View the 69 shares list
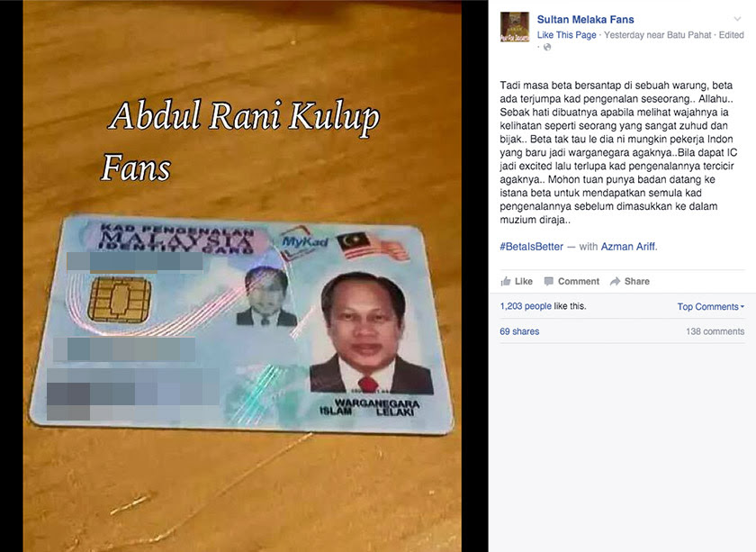This screenshot has height=552, width=756. pos(519,331)
